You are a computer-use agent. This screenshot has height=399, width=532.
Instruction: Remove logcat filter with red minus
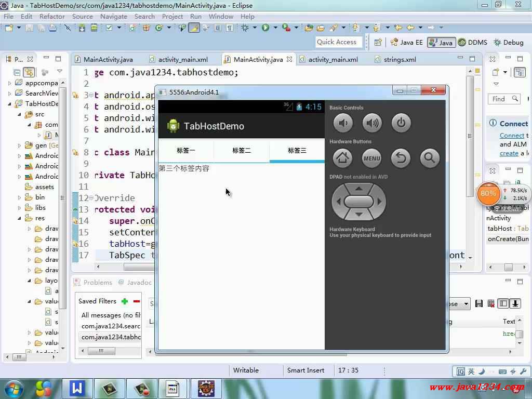click(x=137, y=301)
